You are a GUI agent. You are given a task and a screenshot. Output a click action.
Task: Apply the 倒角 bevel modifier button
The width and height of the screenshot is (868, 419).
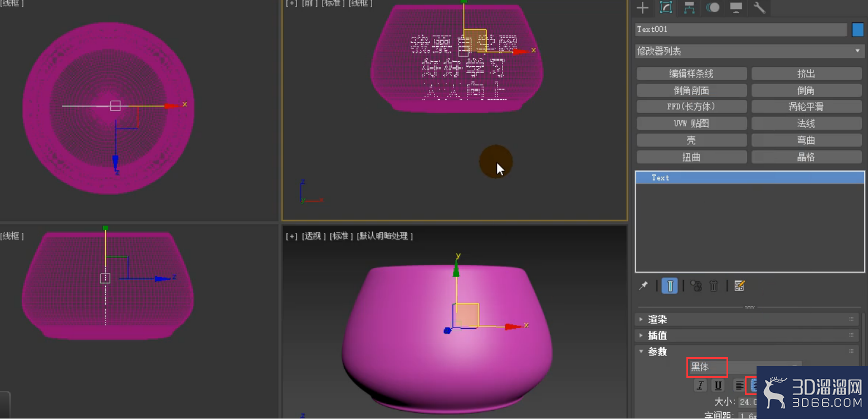[806, 90]
